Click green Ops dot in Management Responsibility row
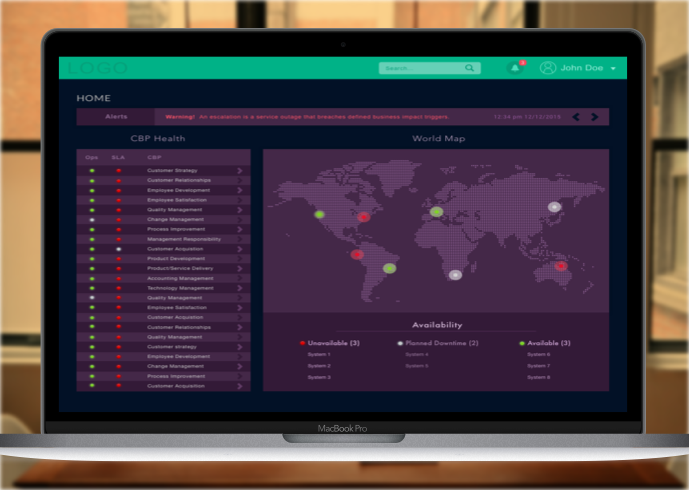Viewport: 689px width, 490px height. (x=92, y=239)
